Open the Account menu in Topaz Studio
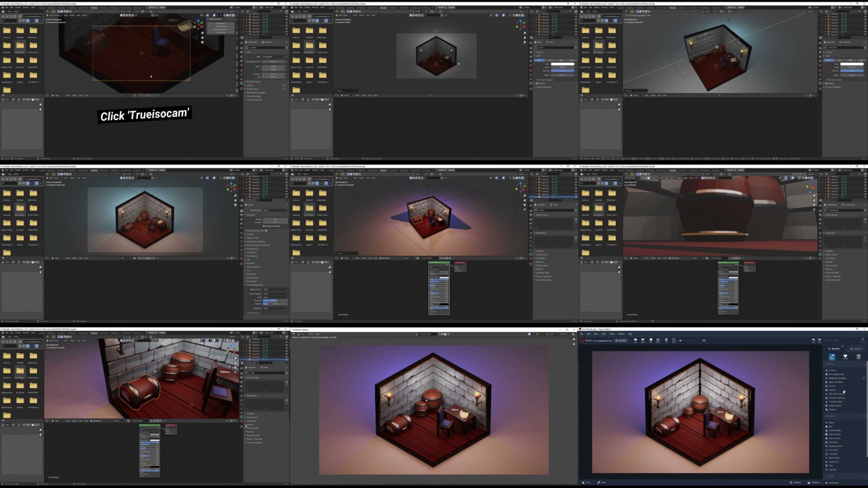 [x=622, y=334]
